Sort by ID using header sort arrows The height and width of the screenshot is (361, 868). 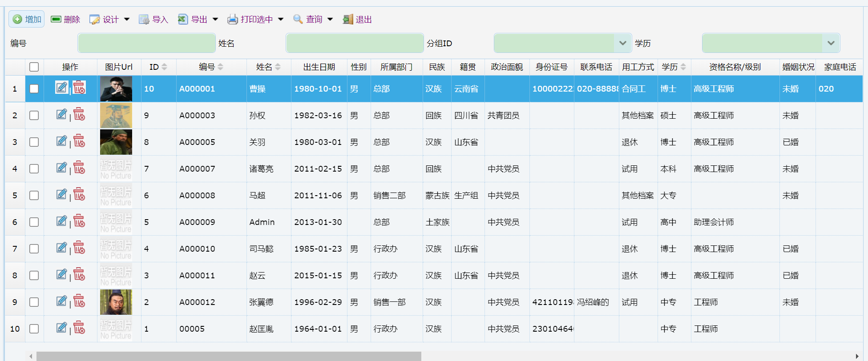(164, 67)
